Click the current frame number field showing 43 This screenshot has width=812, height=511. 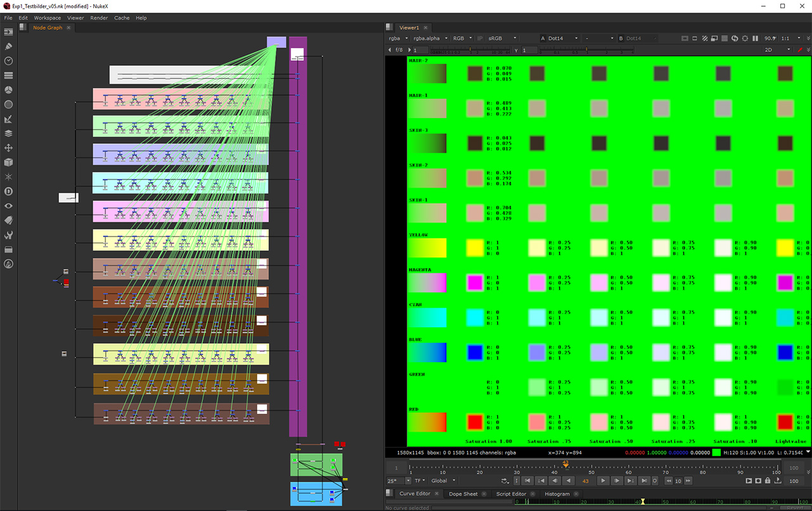tap(586, 481)
